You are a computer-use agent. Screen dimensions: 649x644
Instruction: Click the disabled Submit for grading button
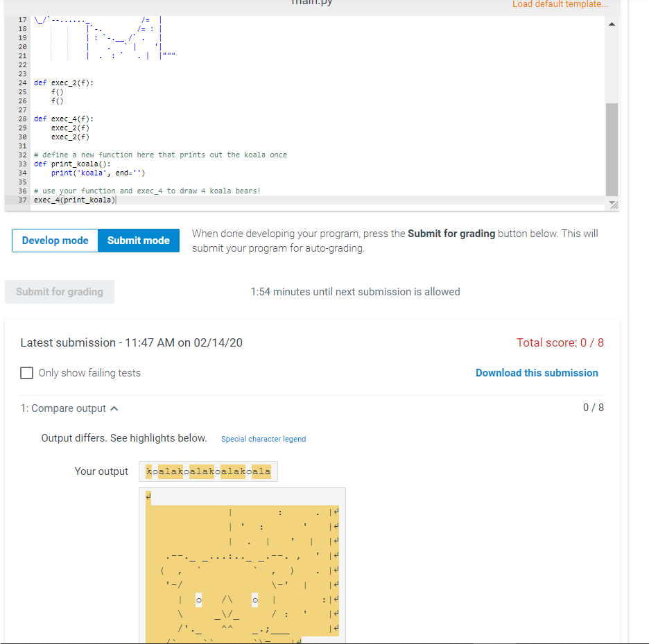click(x=60, y=292)
